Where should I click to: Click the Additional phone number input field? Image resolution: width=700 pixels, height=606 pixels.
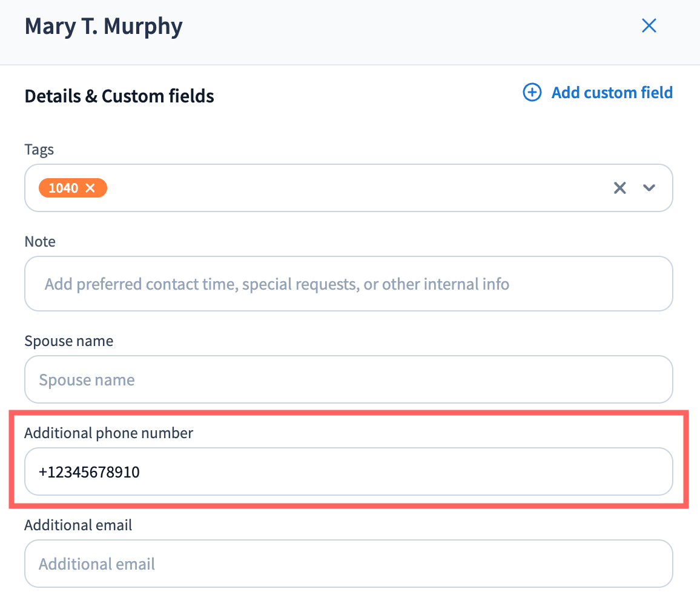348,471
